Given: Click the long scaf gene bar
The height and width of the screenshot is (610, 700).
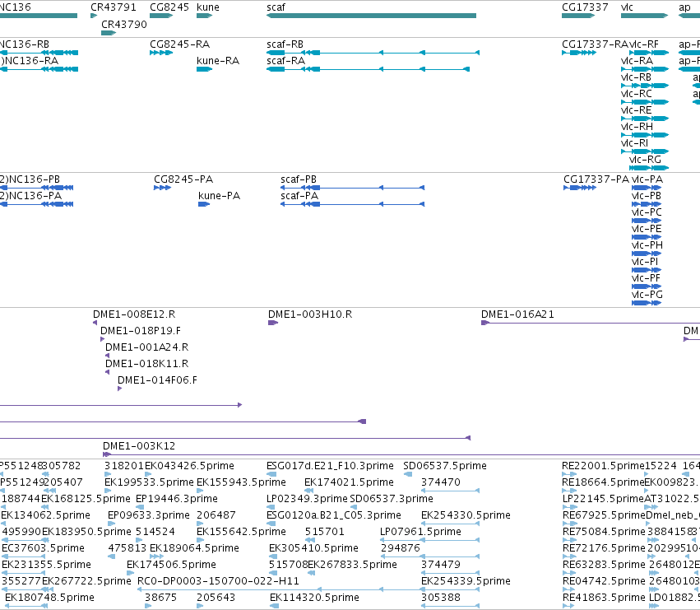Looking at the screenshot, I should pyautogui.click(x=372, y=16).
